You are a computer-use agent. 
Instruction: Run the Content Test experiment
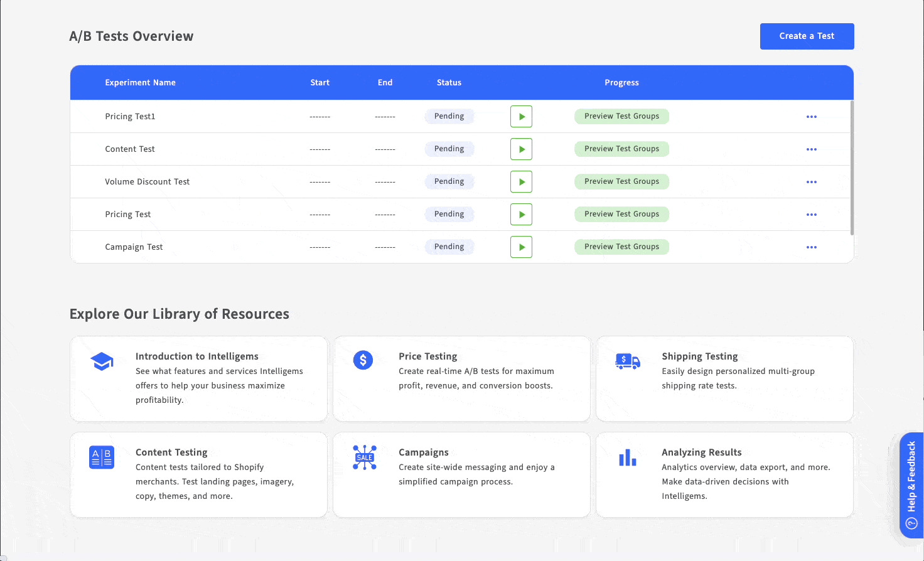pyautogui.click(x=521, y=149)
